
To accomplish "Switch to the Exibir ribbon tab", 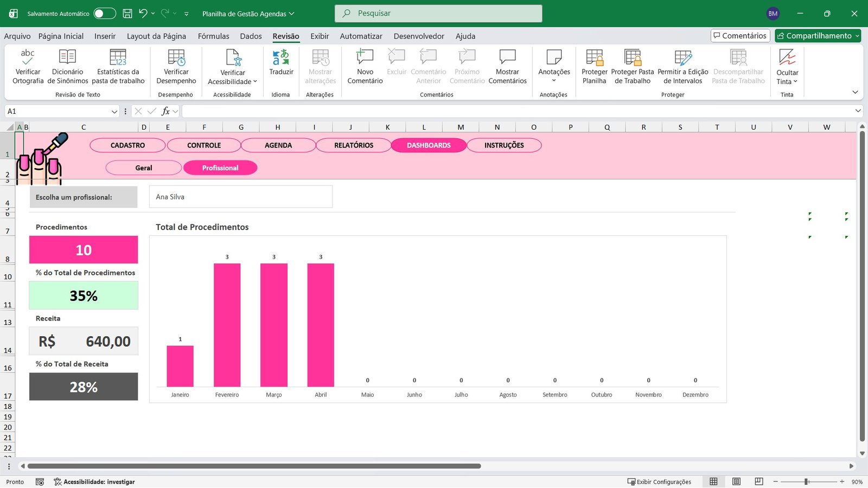I will [x=320, y=36].
